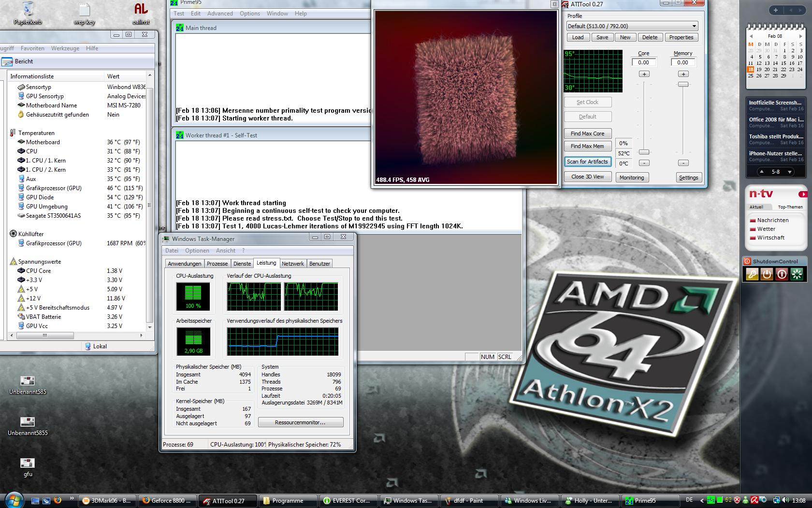Click the Memory clock value field
The image size is (812, 508).
coord(683,62)
